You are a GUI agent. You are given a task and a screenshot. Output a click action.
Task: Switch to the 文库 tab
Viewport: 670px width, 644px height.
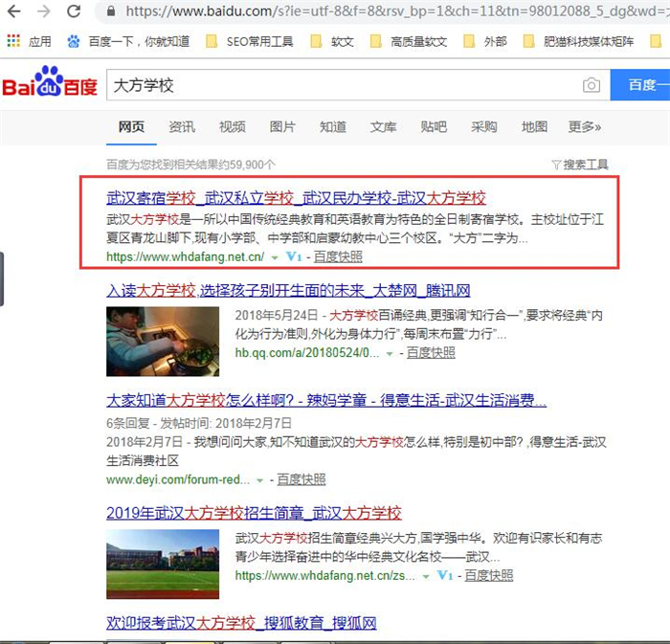383,127
